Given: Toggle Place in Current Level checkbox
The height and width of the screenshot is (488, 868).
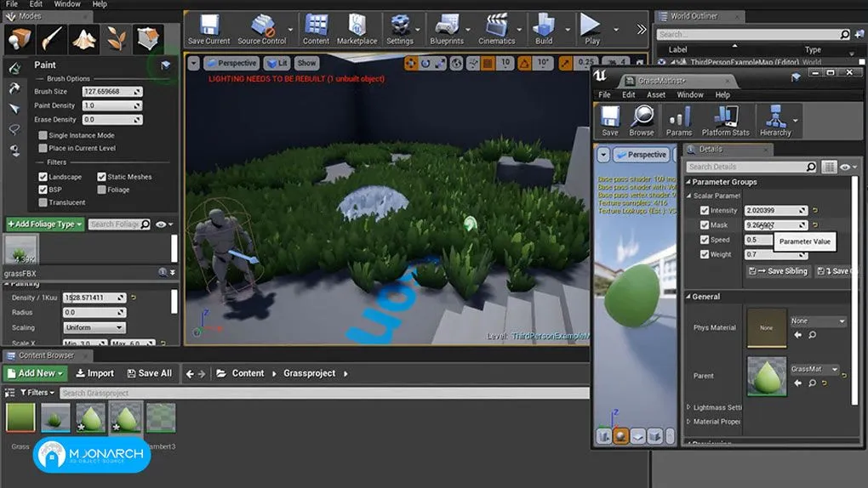Looking at the screenshot, I should 43,148.
